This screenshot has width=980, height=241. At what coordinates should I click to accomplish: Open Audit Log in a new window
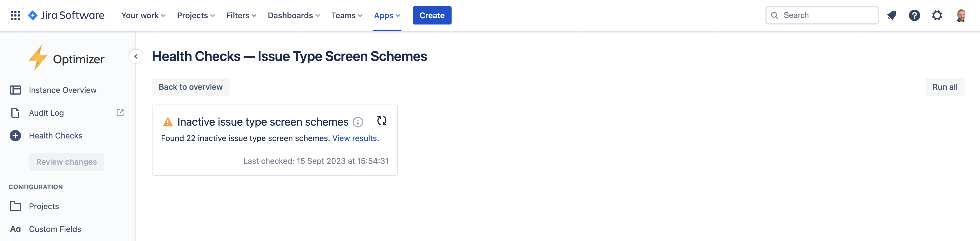pos(120,113)
